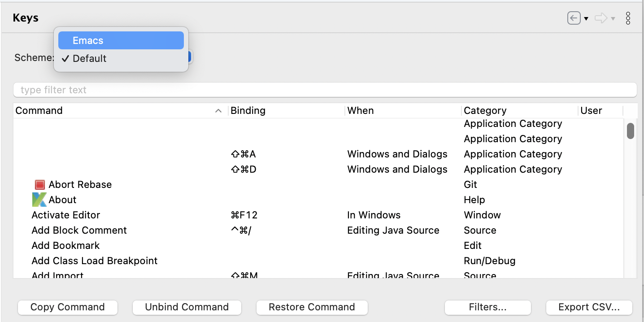Sort by the Category column header
Viewport: 644px width, 322px height.
point(519,111)
